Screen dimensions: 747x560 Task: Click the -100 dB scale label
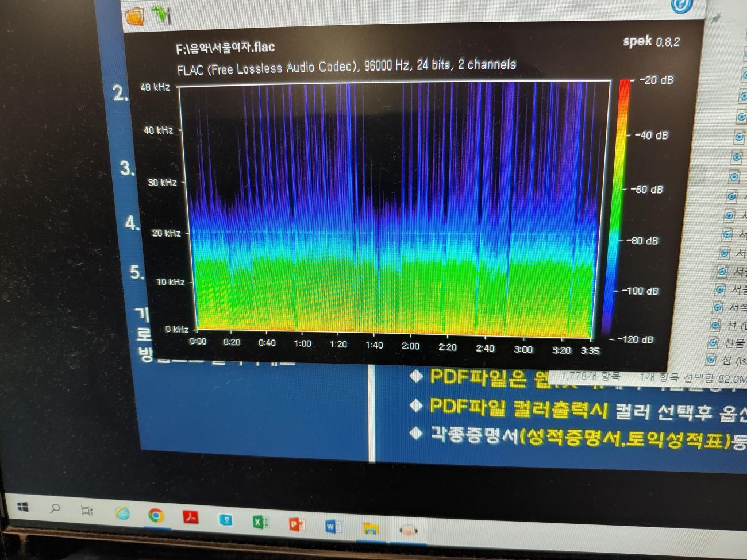point(640,291)
